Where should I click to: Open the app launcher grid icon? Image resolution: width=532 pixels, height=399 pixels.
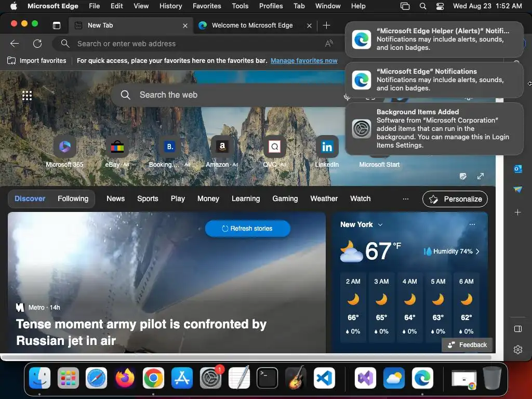pyautogui.click(x=27, y=96)
